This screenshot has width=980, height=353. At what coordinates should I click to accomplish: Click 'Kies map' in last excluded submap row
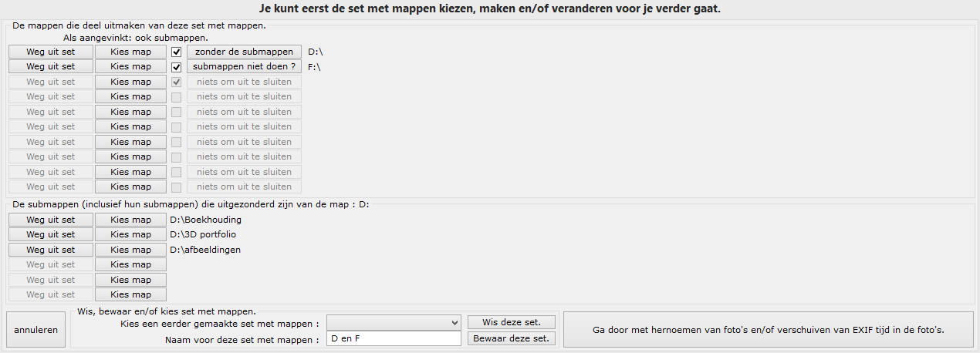pos(131,294)
